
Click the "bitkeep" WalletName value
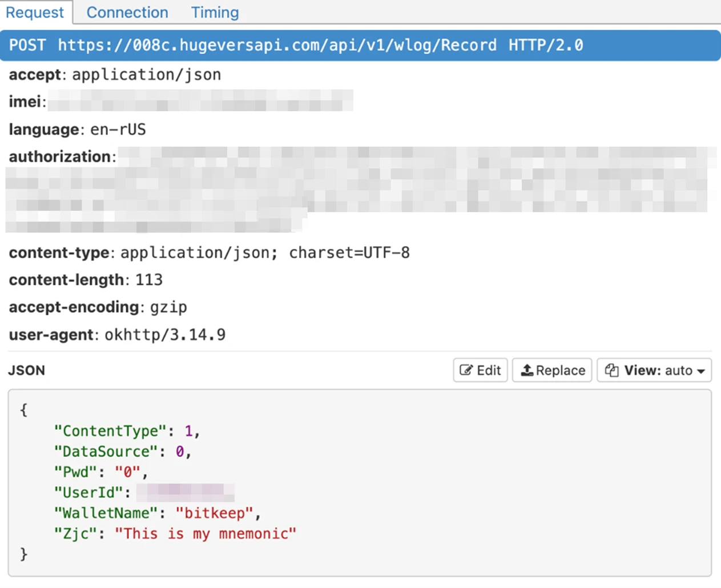pyautogui.click(x=214, y=513)
